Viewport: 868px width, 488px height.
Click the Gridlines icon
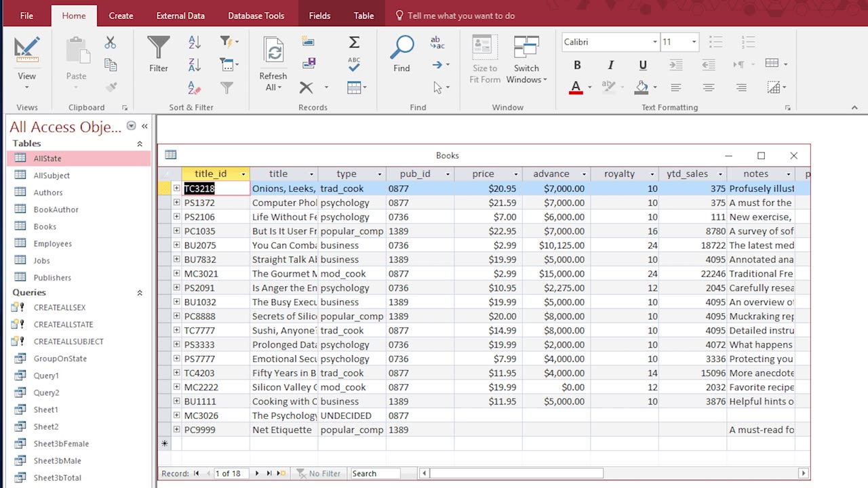coord(772,64)
